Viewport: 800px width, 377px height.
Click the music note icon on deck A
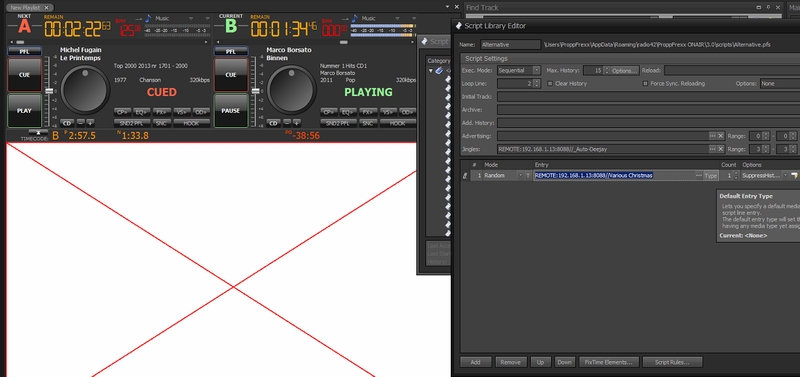click(148, 18)
